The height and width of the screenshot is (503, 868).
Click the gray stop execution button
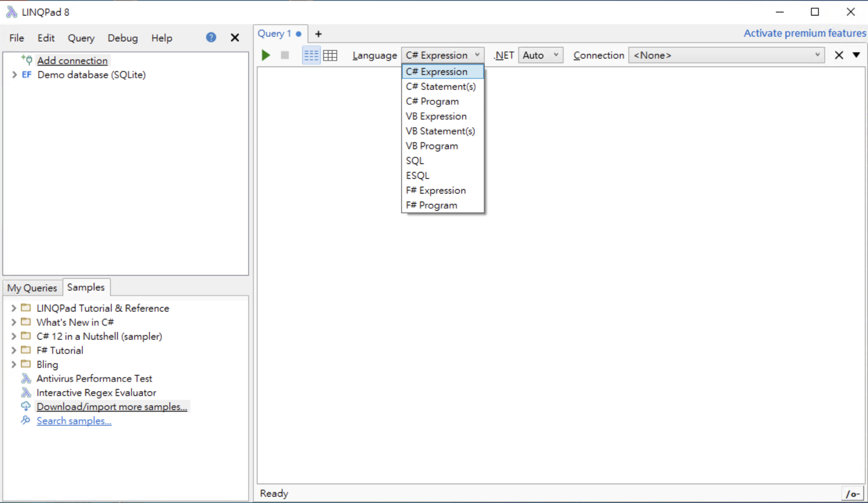285,55
